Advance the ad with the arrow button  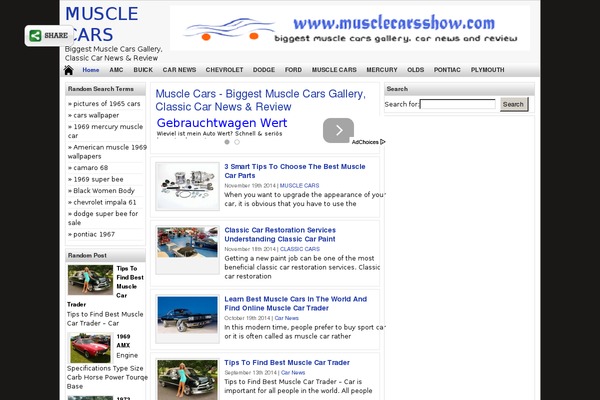(x=338, y=131)
